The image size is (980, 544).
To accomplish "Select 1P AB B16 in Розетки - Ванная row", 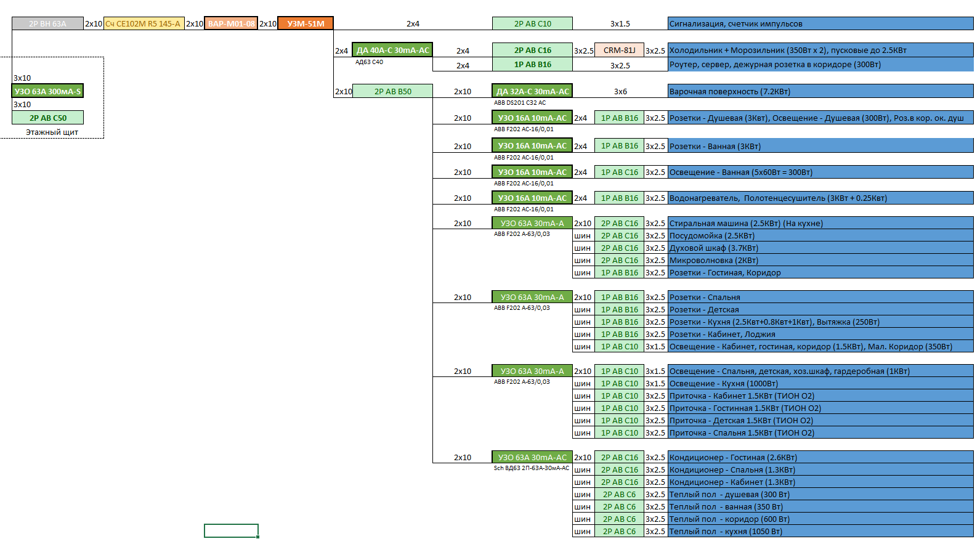I will [x=619, y=146].
